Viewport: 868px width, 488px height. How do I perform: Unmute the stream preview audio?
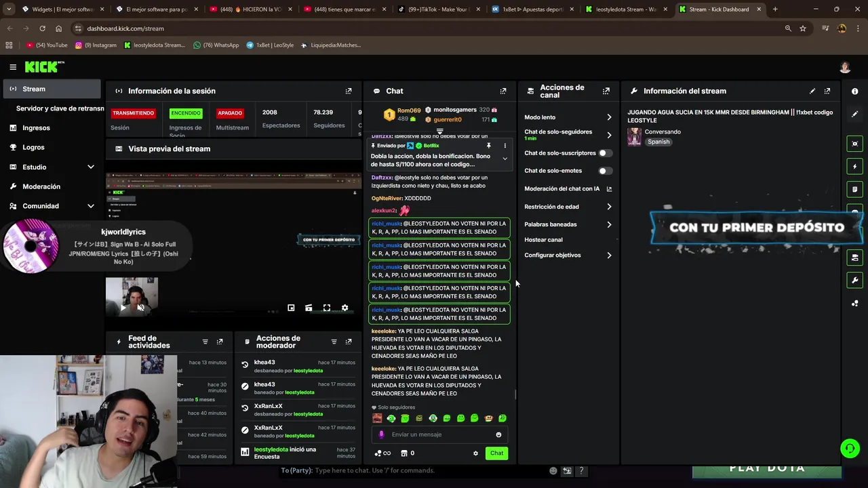(x=140, y=308)
